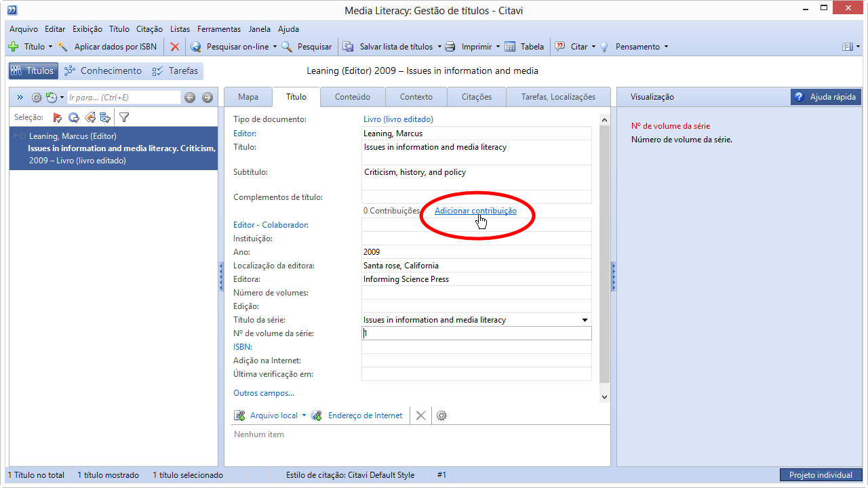Click the clock history icon in left panel

(x=52, y=98)
